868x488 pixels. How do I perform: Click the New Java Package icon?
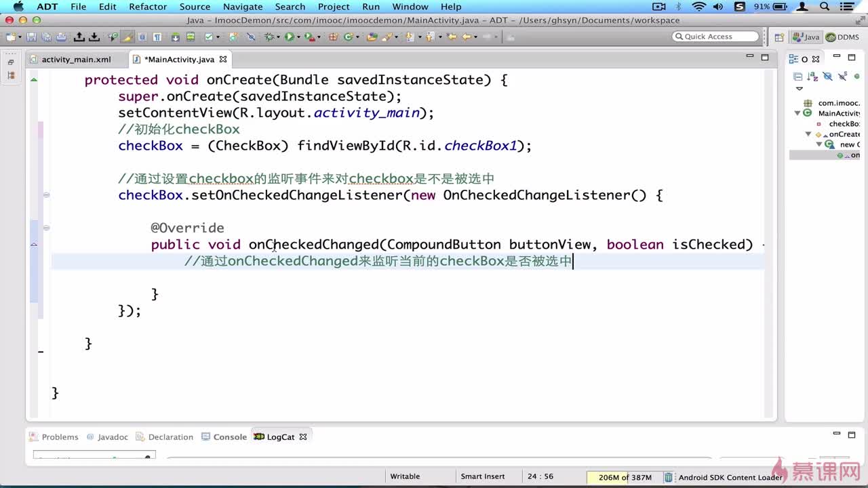(x=333, y=37)
